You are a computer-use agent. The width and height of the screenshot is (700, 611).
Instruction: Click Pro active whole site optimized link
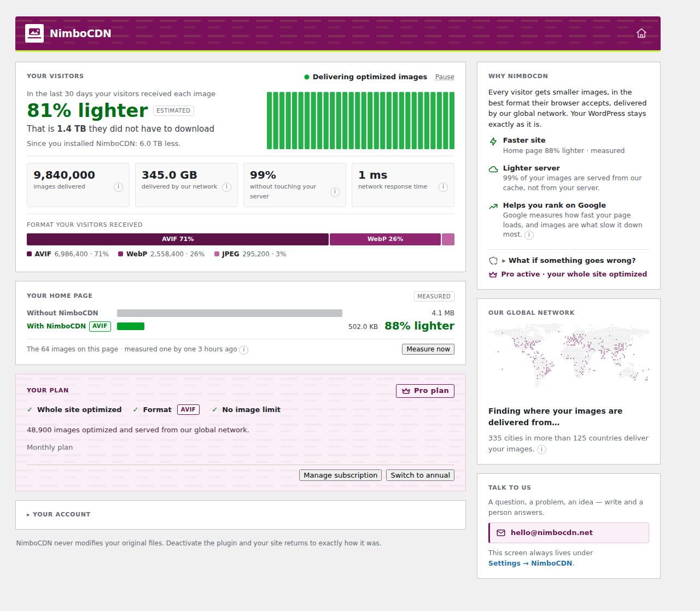[x=574, y=274]
